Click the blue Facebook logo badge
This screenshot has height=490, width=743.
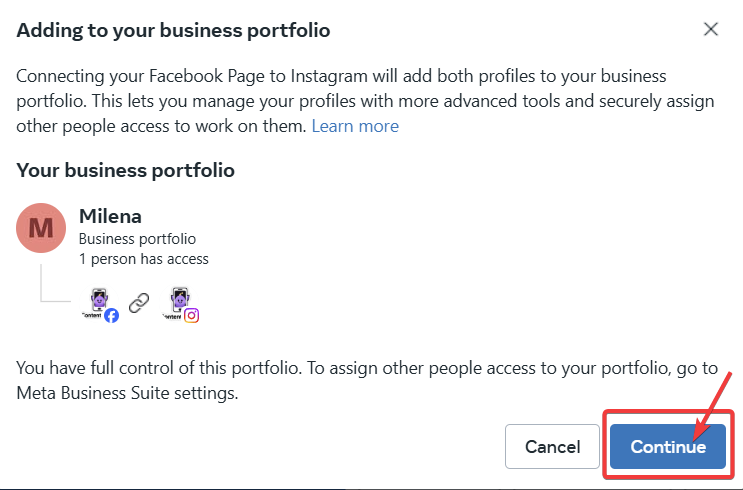pyautogui.click(x=112, y=315)
